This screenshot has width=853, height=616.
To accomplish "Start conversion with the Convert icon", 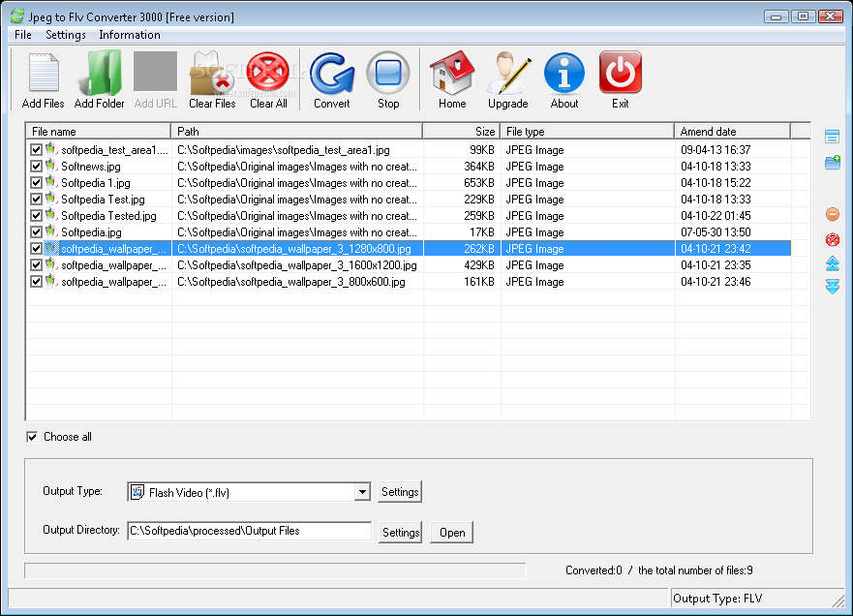I will pyautogui.click(x=332, y=73).
